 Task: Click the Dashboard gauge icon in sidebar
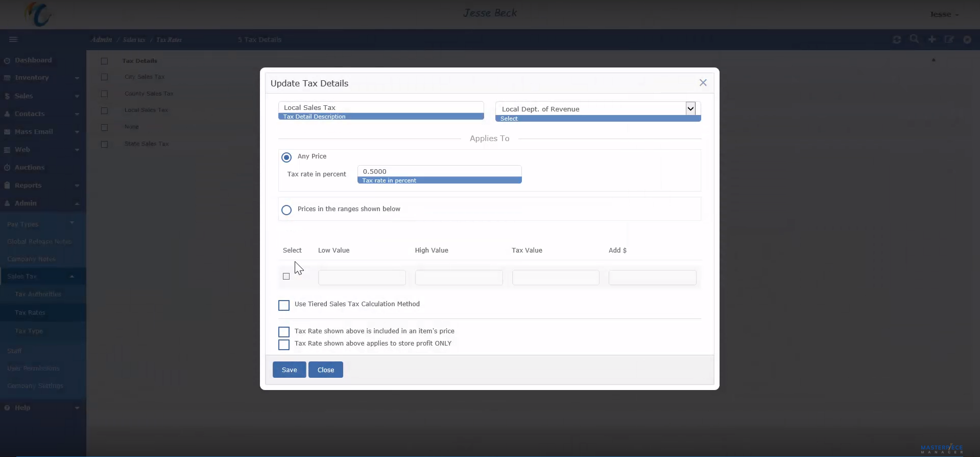coord(7,60)
